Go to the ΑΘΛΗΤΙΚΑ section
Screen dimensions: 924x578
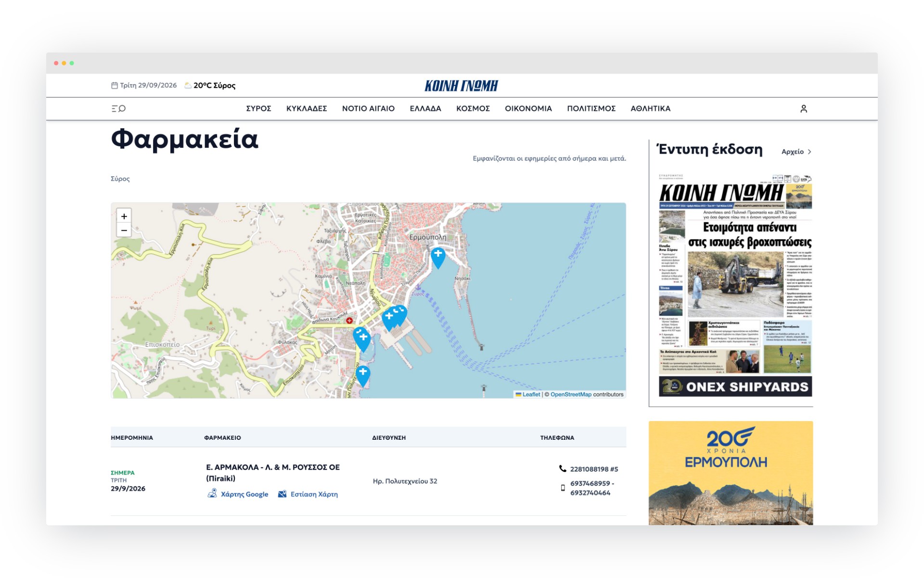651,108
